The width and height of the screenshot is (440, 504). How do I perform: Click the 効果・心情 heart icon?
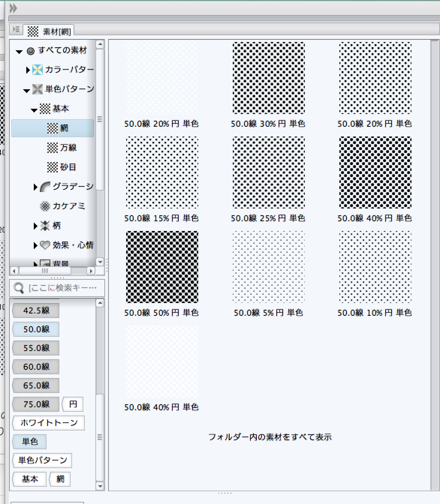coord(45,245)
